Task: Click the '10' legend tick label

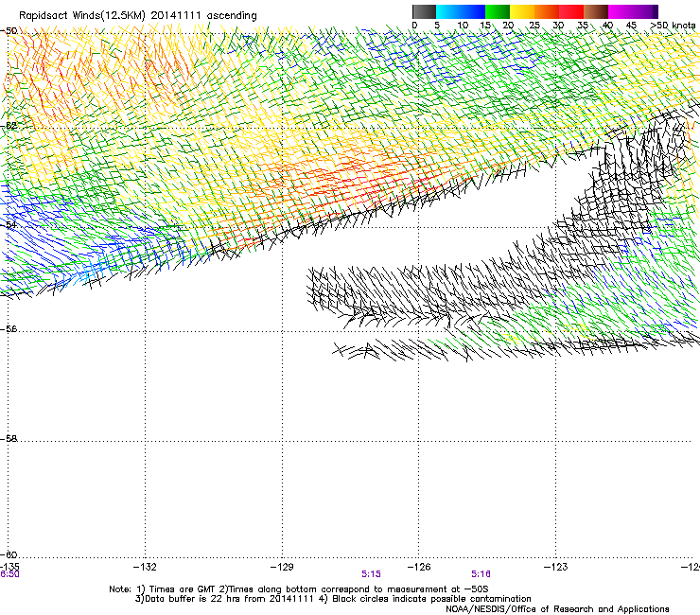Action: click(463, 26)
